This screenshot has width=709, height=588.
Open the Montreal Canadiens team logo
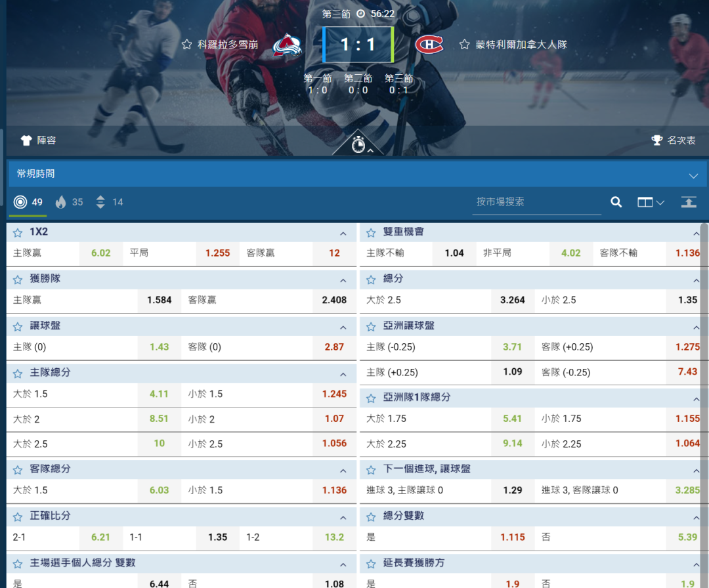(x=429, y=44)
